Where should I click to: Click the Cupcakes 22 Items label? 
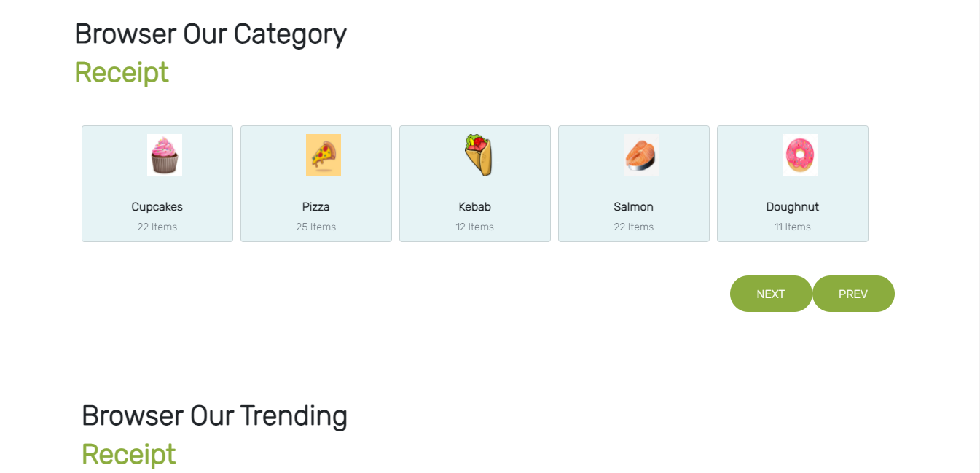tap(157, 227)
